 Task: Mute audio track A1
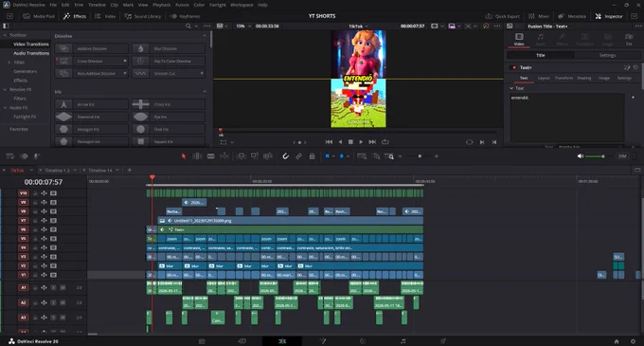63,287
